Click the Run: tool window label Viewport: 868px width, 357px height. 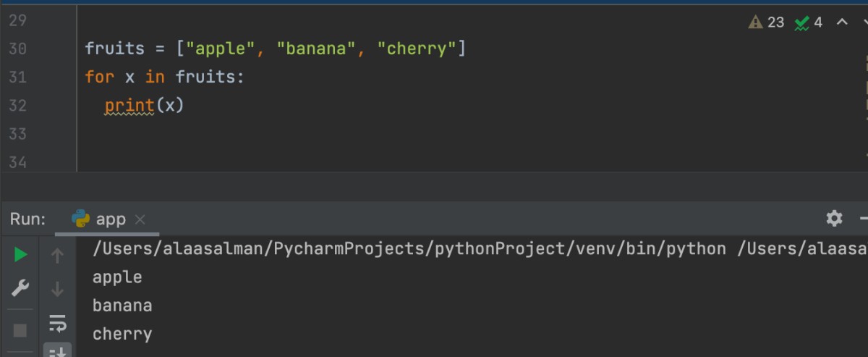point(28,219)
